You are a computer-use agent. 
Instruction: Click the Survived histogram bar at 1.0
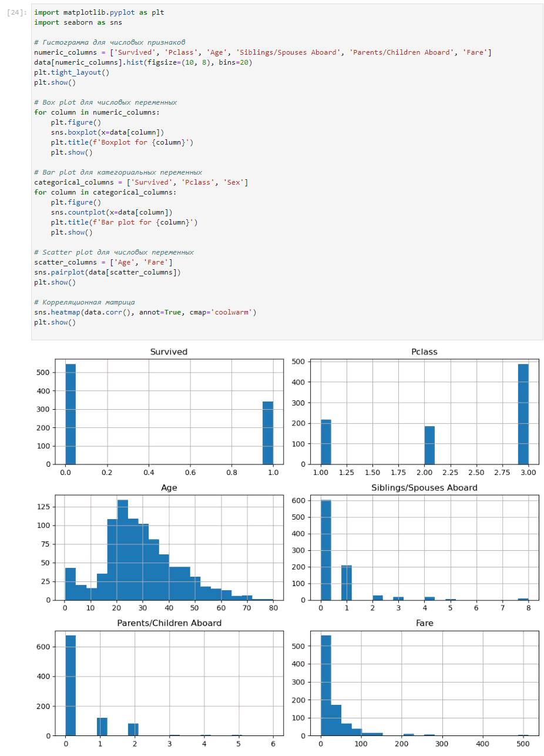pos(268,433)
